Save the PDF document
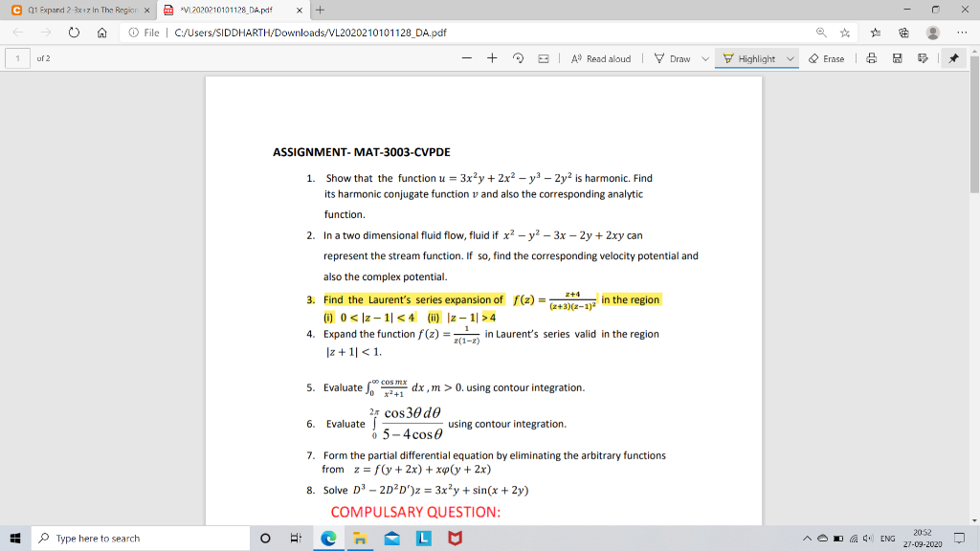 click(x=897, y=58)
